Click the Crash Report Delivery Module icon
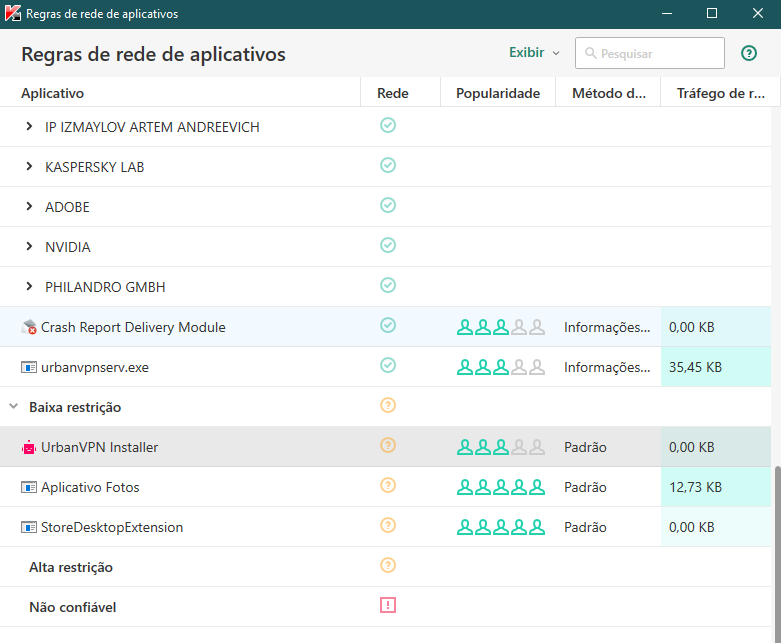Viewport: 781px width, 643px height. point(28,327)
